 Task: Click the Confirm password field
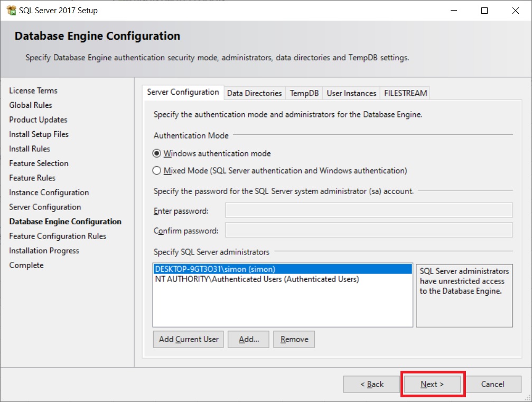click(x=369, y=230)
